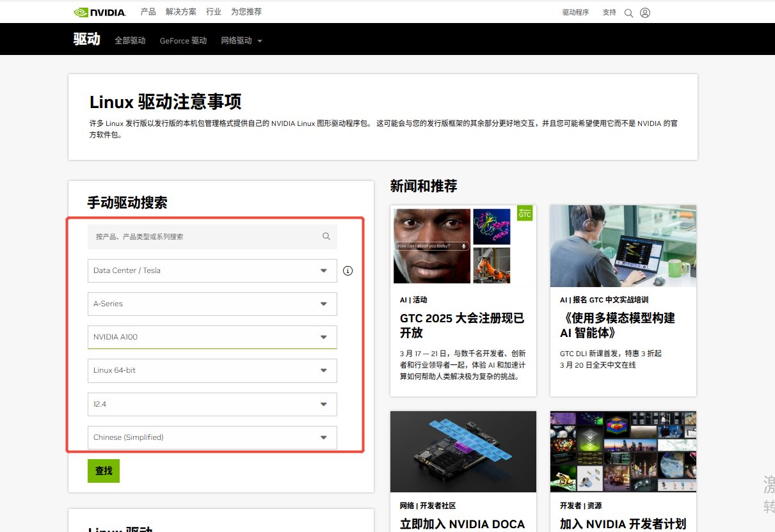This screenshot has width=775, height=532.
Task: Click the magnifier icon in the product search box
Action: [326, 237]
